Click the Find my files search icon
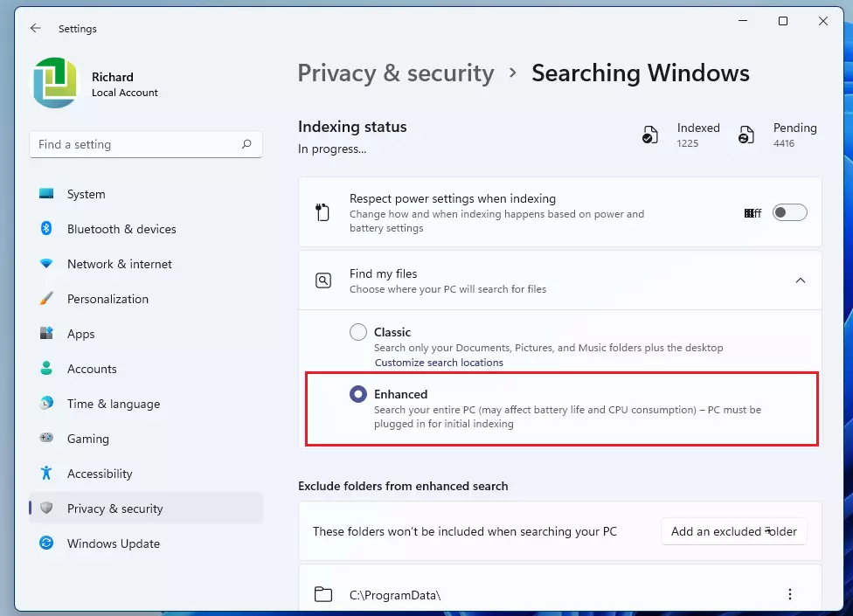 tap(323, 280)
